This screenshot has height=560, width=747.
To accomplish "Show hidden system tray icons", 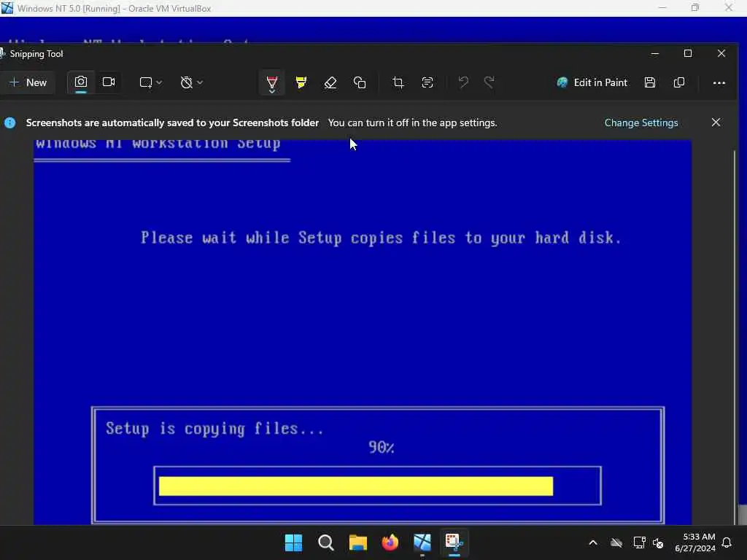I will (x=593, y=542).
